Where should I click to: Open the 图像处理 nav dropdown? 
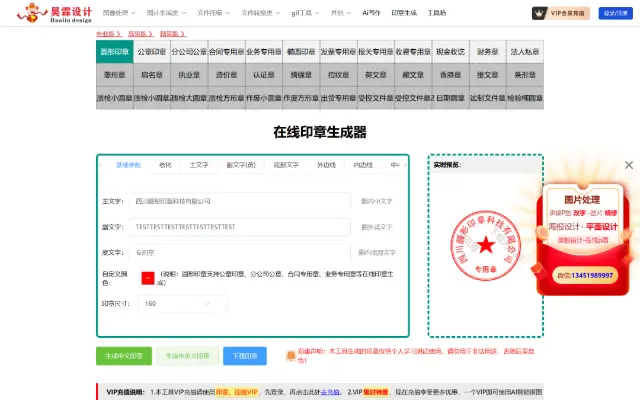(119, 13)
